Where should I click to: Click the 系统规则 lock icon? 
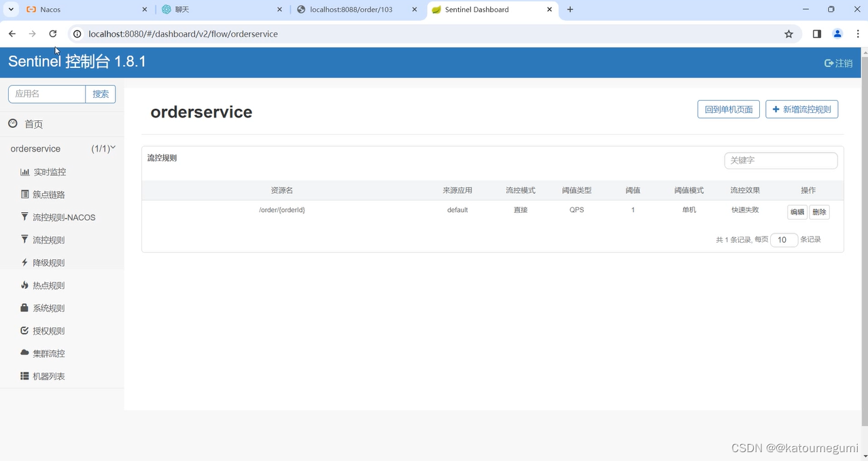pos(25,308)
